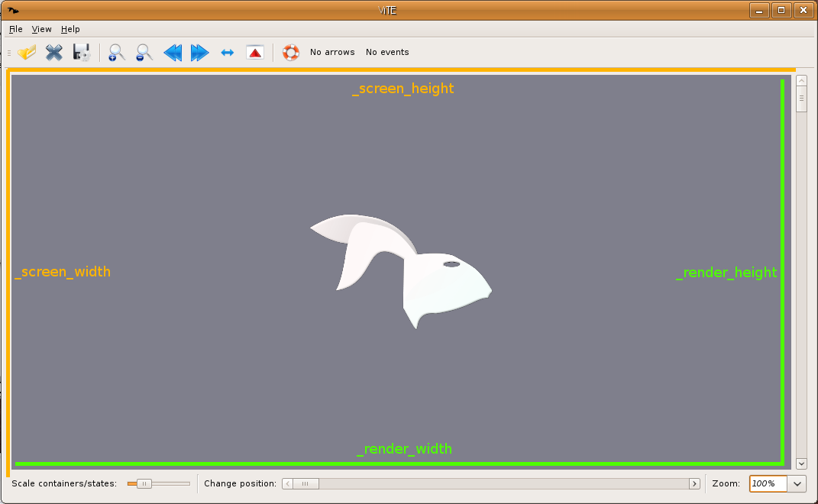Expand the Zoom percentage dropdown arrow
This screenshot has height=504, width=818.
tap(797, 483)
